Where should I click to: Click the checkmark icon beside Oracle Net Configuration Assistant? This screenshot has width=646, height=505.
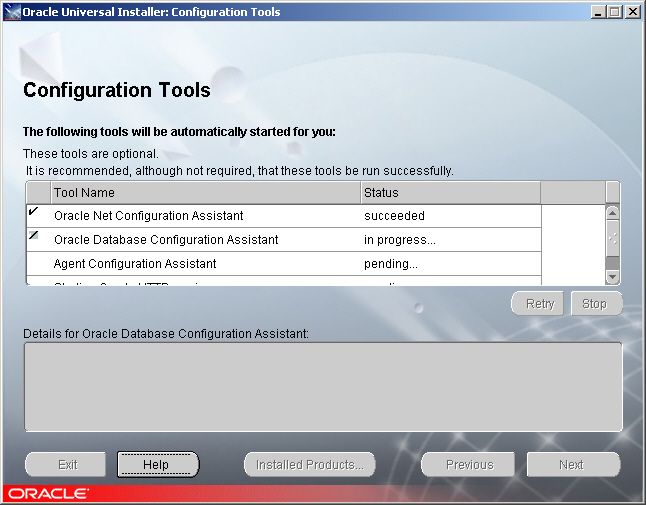(x=33, y=211)
